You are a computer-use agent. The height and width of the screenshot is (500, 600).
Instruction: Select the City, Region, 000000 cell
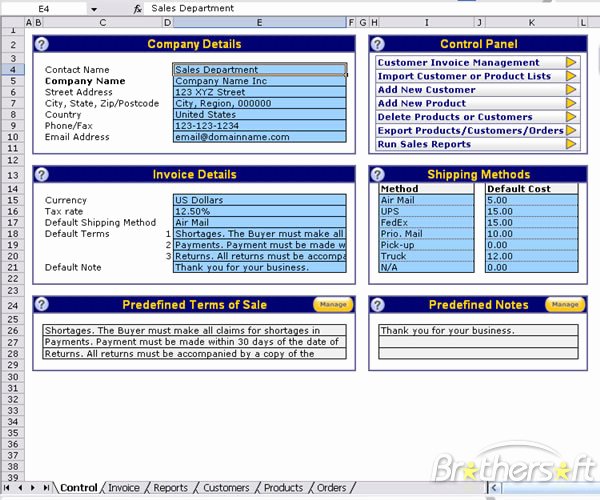click(260, 103)
